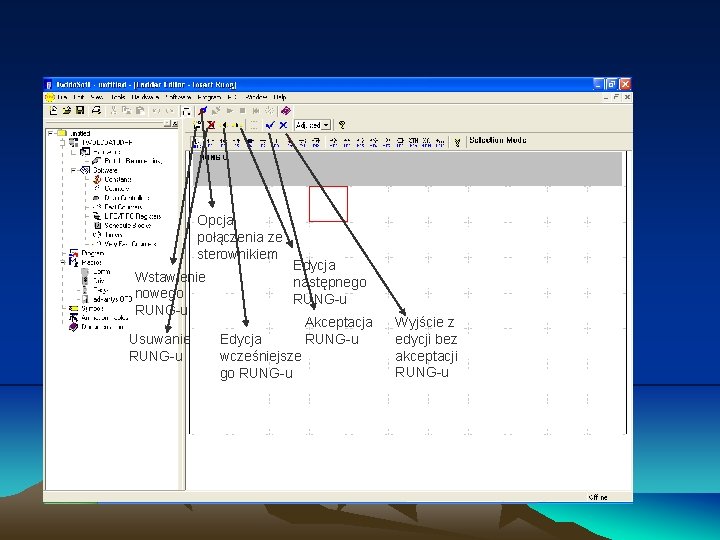Open the Program menu
The width and height of the screenshot is (720, 540).
coord(209,97)
